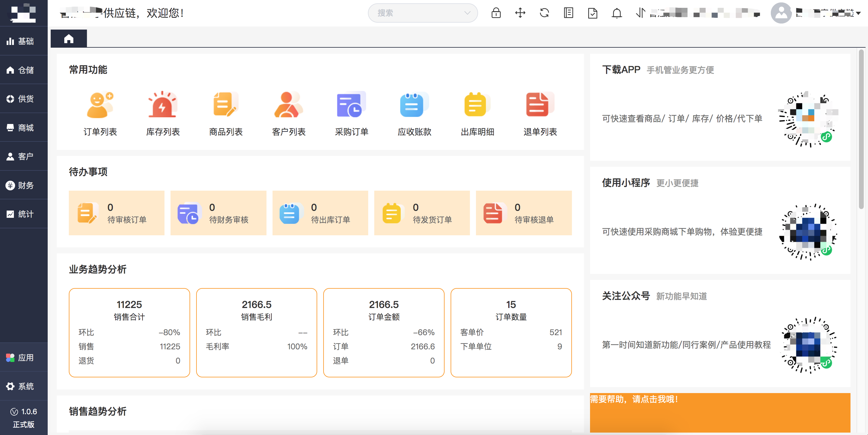Click the refresh icon in header

[544, 13]
